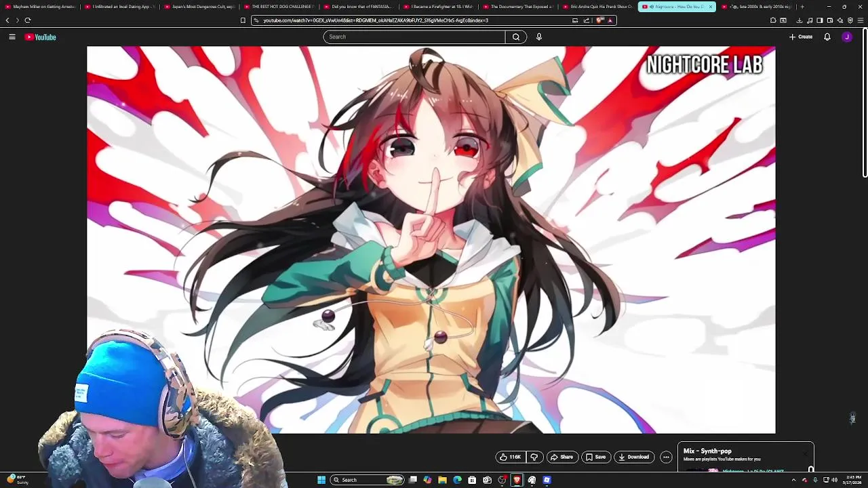Click the Nightcore video player frame

point(431,240)
